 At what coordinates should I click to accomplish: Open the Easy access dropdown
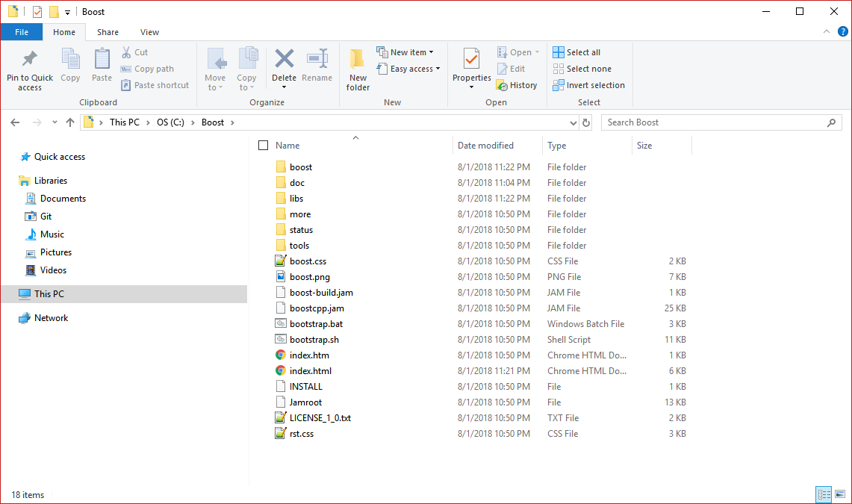coord(408,69)
